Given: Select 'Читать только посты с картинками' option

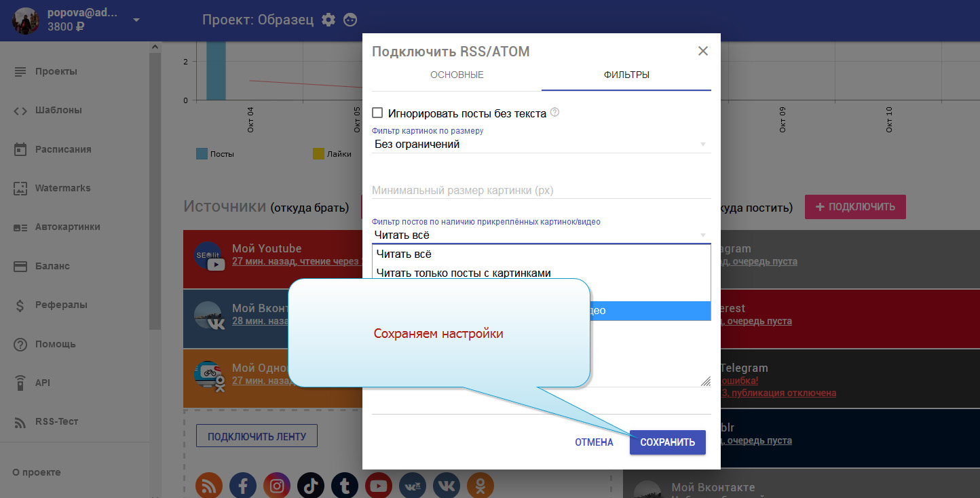Looking at the screenshot, I should point(463,273).
